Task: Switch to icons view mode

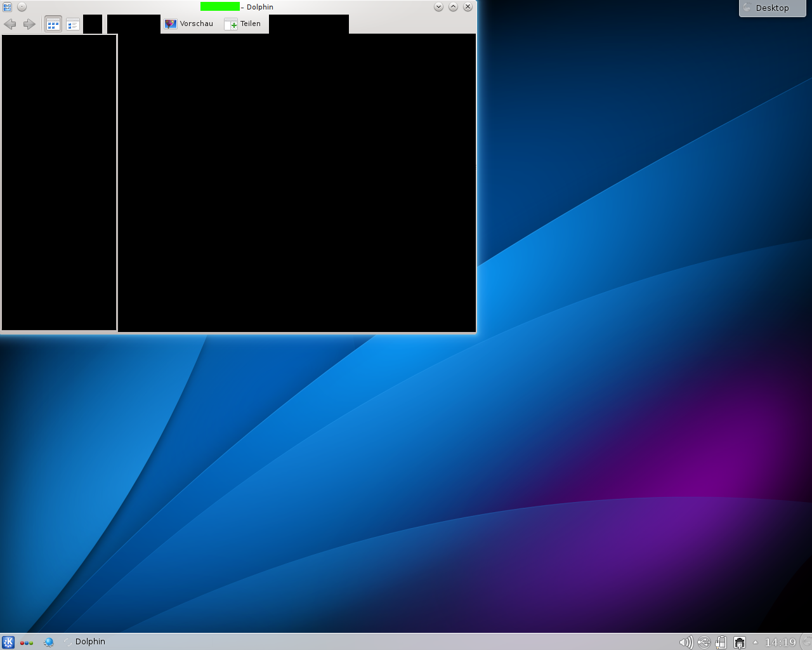Action: pyautogui.click(x=53, y=25)
